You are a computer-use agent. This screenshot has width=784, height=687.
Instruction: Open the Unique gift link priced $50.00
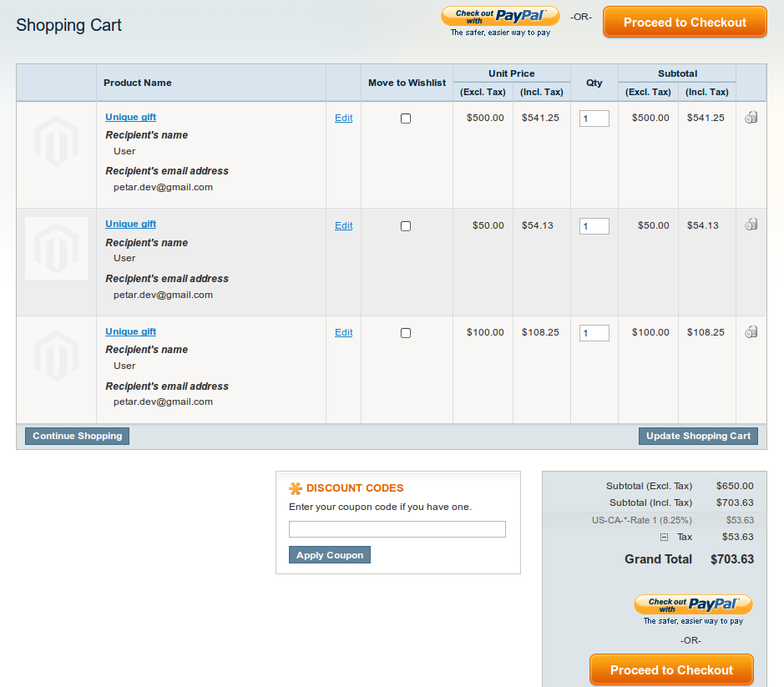click(x=130, y=224)
